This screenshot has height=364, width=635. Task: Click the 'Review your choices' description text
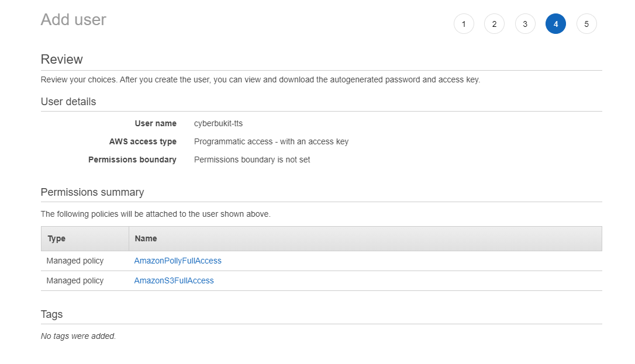260,79
